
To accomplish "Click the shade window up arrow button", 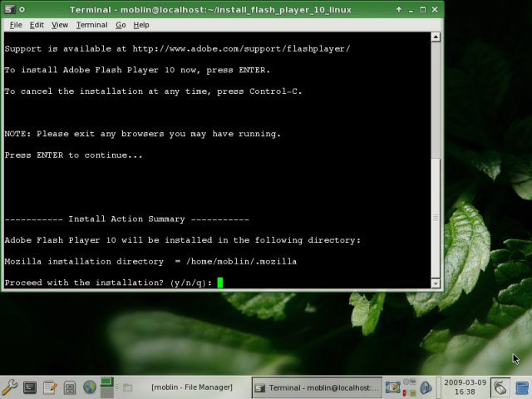I will coord(399,9).
